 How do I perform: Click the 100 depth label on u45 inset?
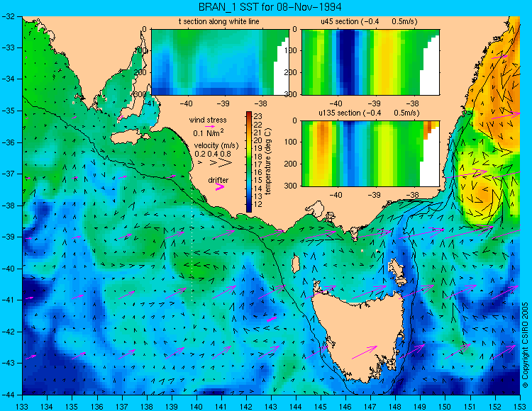click(292, 50)
